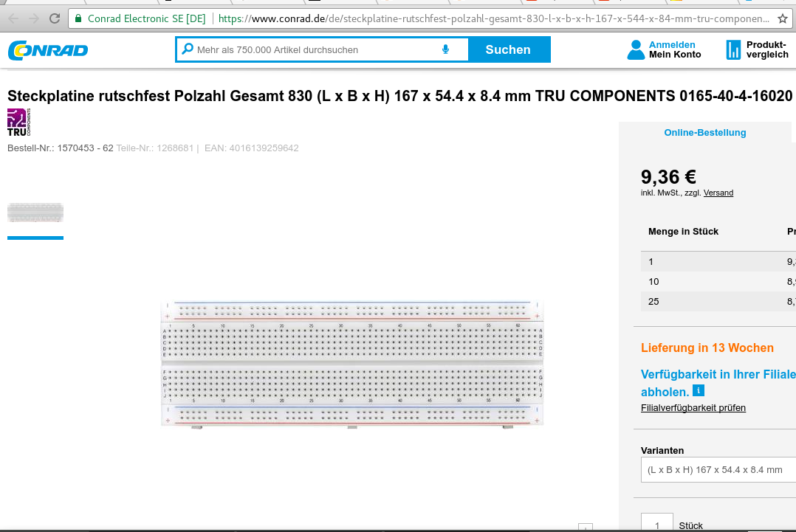
Task: Click the TRU Components brand logo
Action: coord(18,122)
